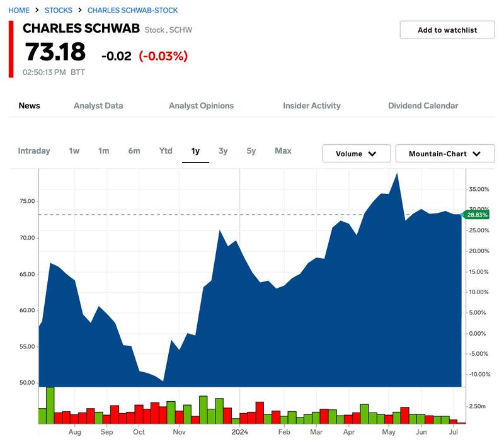
Task: Open the STOCKS breadcrumb link
Action: click(59, 10)
